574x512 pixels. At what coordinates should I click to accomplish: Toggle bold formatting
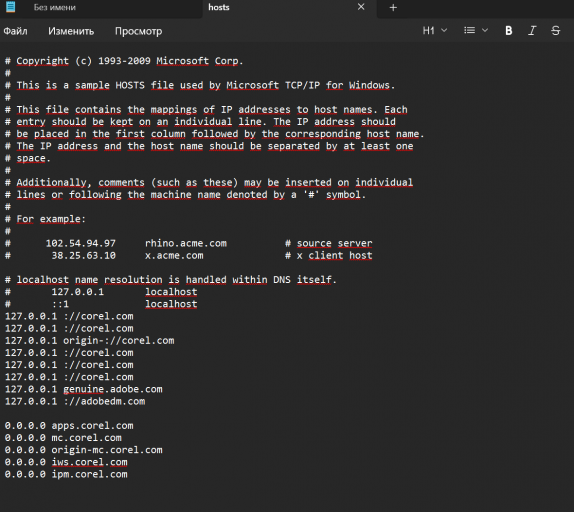508,31
